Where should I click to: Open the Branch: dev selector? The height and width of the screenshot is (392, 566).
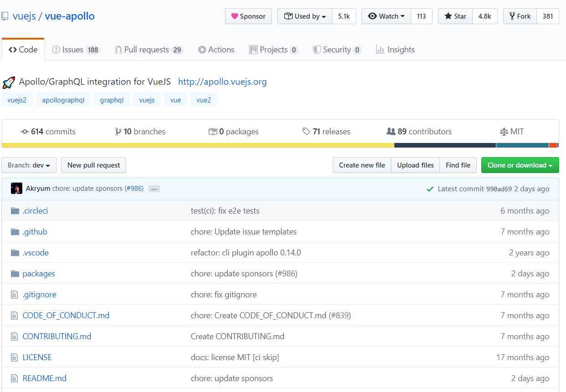(29, 165)
